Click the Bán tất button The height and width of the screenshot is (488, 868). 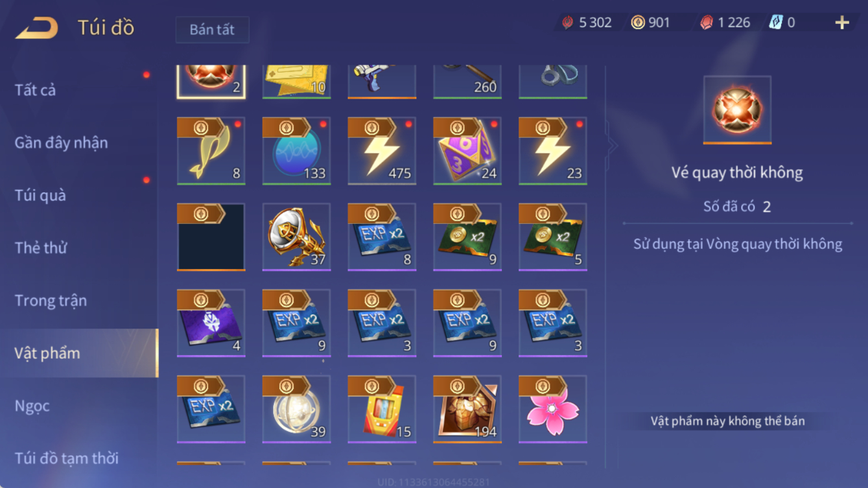click(x=212, y=30)
